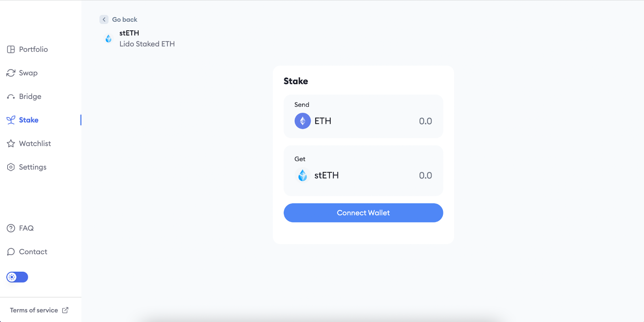Click the Contact speech bubble icon

(x=11, y=252)
